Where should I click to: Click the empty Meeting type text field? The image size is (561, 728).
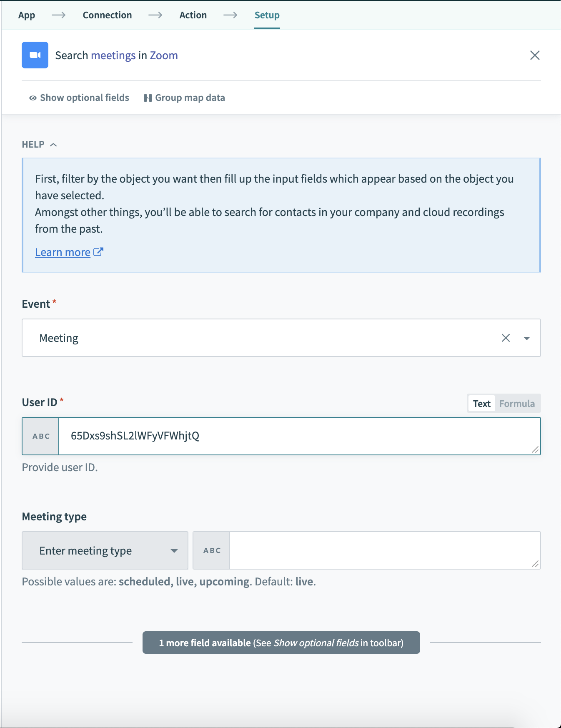click(x=383, y=550)
